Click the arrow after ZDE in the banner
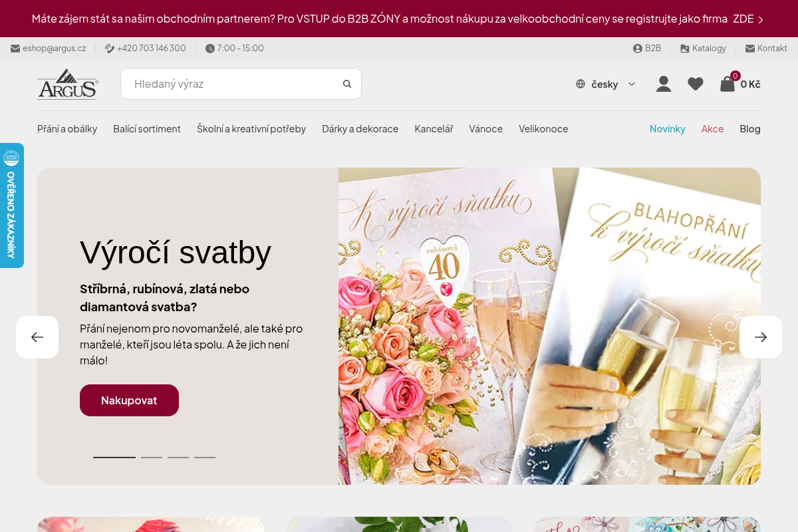The image size is (798, 532). [x=761, y=19]
